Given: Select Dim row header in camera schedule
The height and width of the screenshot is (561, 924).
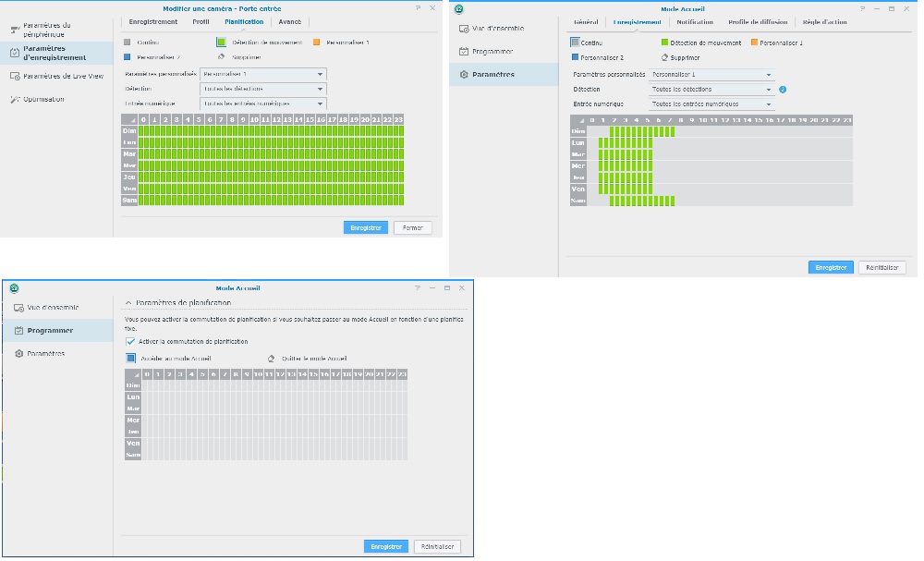Looking at the screenshot, I should [129, 131].
